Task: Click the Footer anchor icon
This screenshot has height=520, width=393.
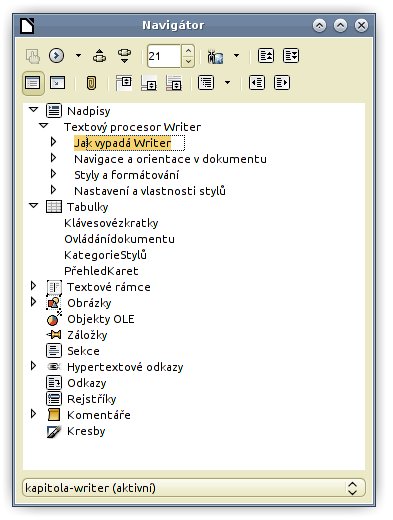Action: 149,83
